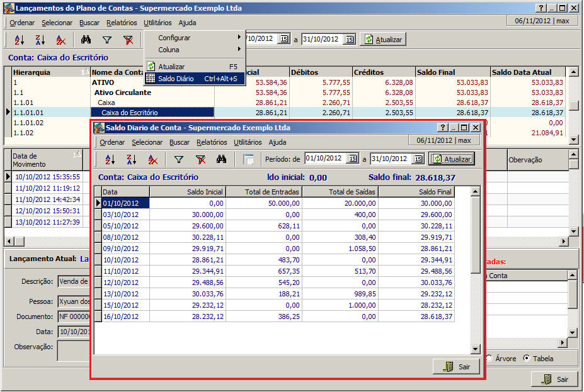Click sort descending Z-A icon in Saldo Diario toolbar

coord(132,160)
